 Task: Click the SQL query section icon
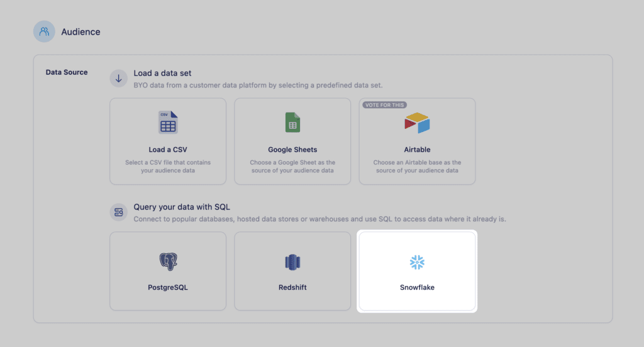[x=118, y=212]
